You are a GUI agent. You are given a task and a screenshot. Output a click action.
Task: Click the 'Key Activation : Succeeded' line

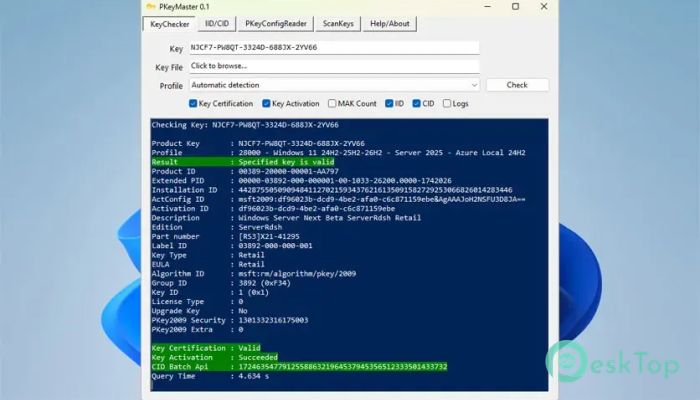pos(214,358)
